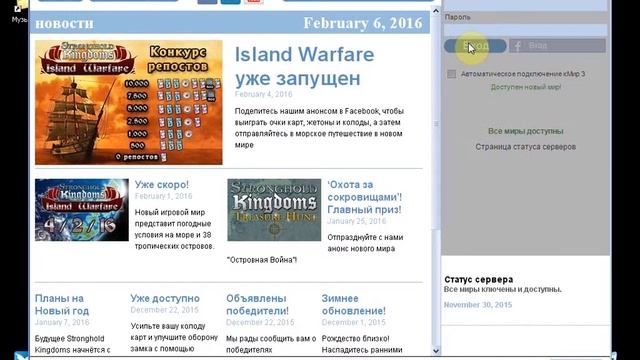Click the Все миры ключены и доступны text
640x360 pixels.
[x=503, y=289]
